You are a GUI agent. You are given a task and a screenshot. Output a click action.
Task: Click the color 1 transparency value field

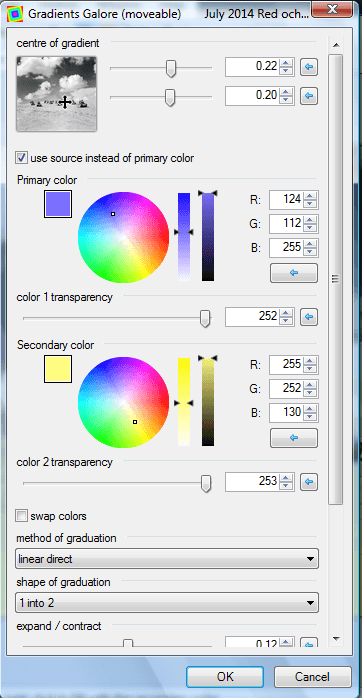[x=252, y=317]
